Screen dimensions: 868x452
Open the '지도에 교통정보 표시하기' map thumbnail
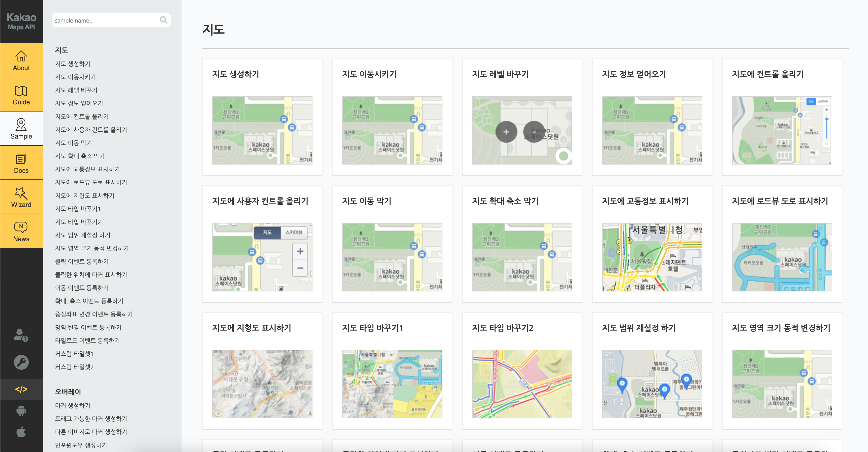(x=652, y=257)
